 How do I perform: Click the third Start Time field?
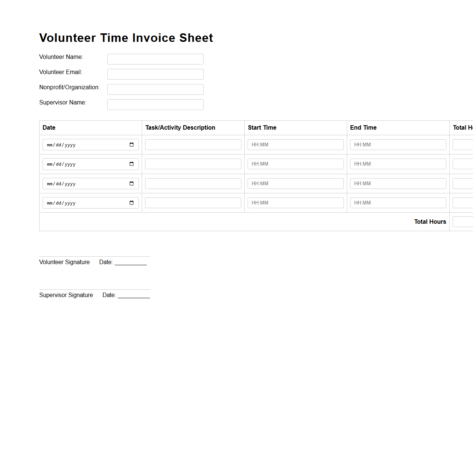(295, 183)
